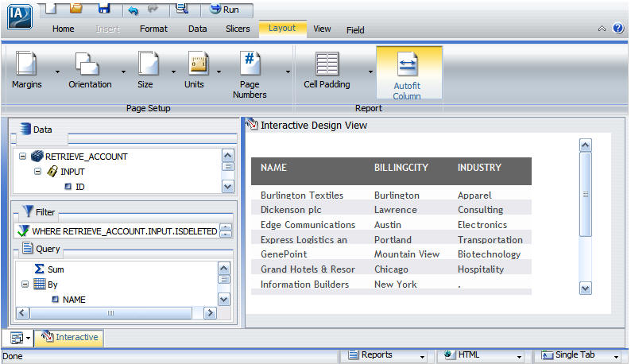Click the New document icon
The height and width of the screenshot is (364, 631).
(x=50, y=7)
